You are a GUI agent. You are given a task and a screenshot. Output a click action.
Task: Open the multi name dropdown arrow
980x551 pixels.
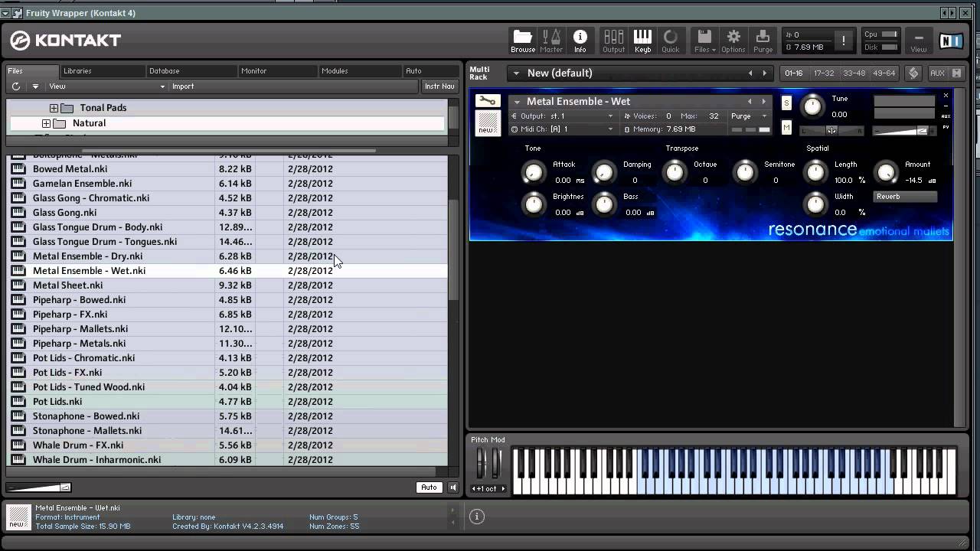click(x=517, y=73)
